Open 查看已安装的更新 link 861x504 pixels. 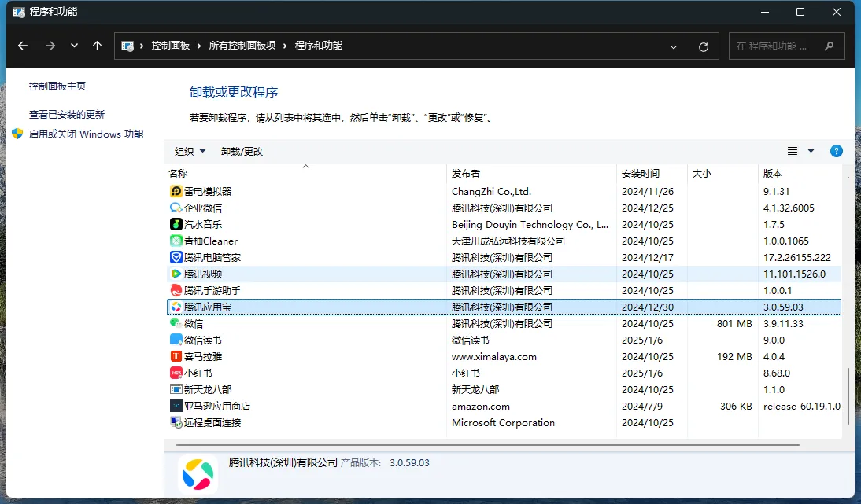click(66, 115)
